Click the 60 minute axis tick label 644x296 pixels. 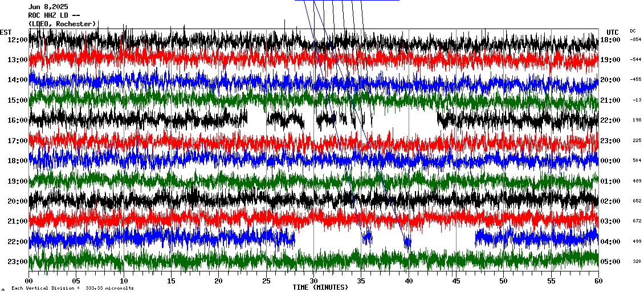[x=598, y=281]
